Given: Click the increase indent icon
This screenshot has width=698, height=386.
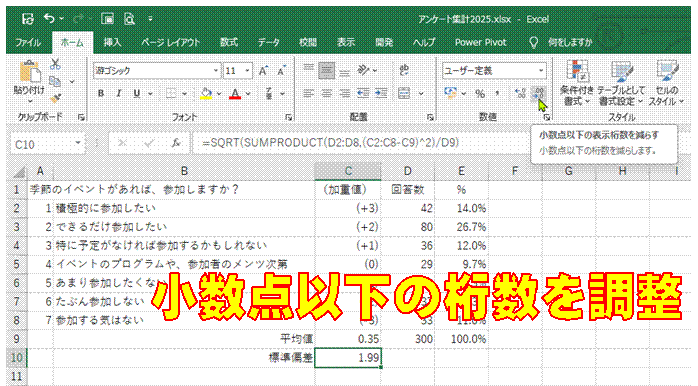Looking at the screenshot, I should [381, 93].
